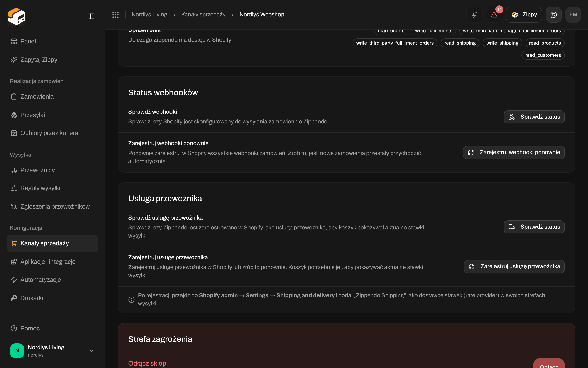Open the announcements megaphone icon
Viewport: 588px width, 368px height.
click(474, 15)
